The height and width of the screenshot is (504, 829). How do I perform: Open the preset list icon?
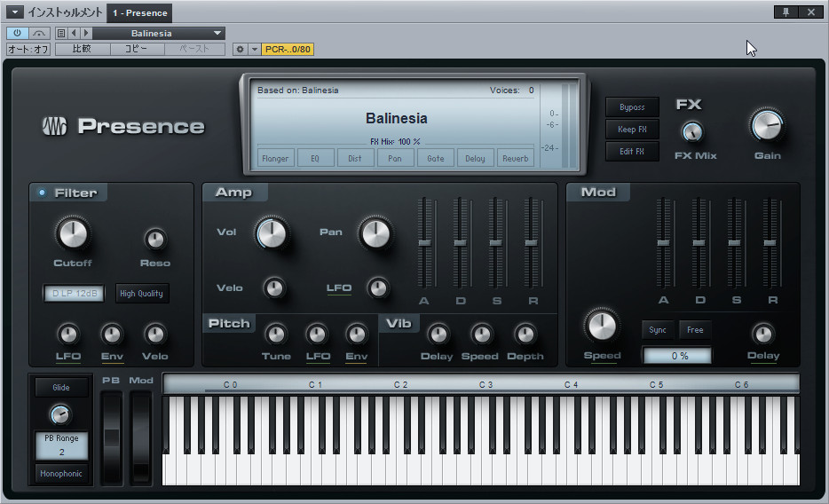tap(61, 33)
